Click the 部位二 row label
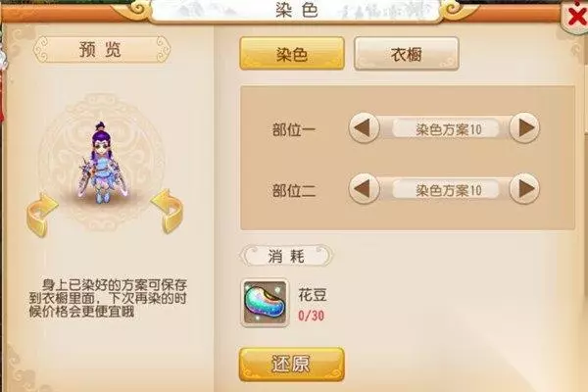 click(294, 190)
